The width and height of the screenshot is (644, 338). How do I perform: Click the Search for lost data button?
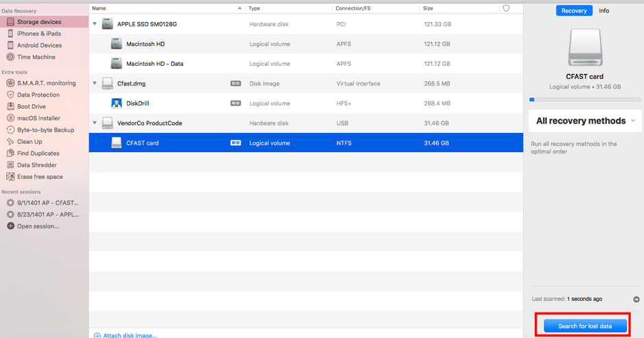point(585,326)
